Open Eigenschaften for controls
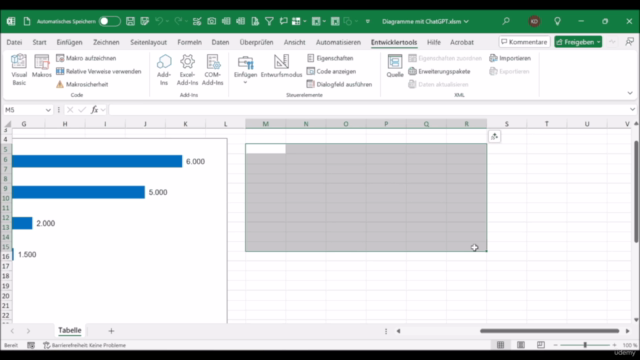This screenshot has width=640, height=360. (330, 58)
